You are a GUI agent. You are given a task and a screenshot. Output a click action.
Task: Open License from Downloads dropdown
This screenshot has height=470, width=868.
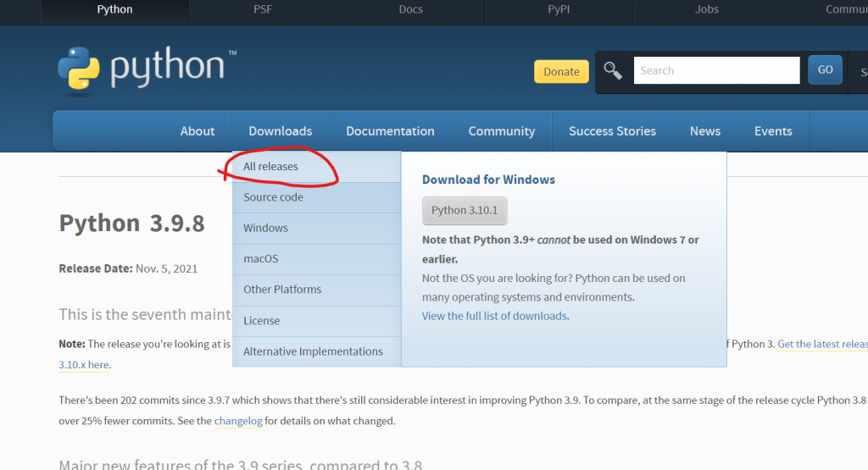tap(316, 321)
